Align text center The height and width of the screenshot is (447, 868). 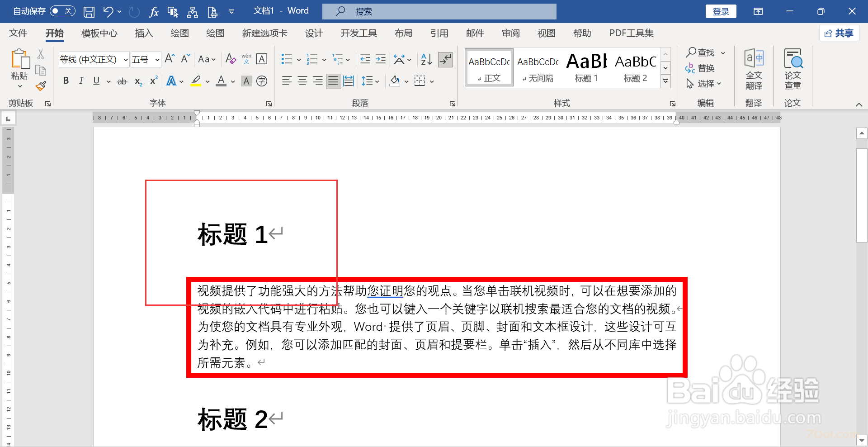coord(302,81)
